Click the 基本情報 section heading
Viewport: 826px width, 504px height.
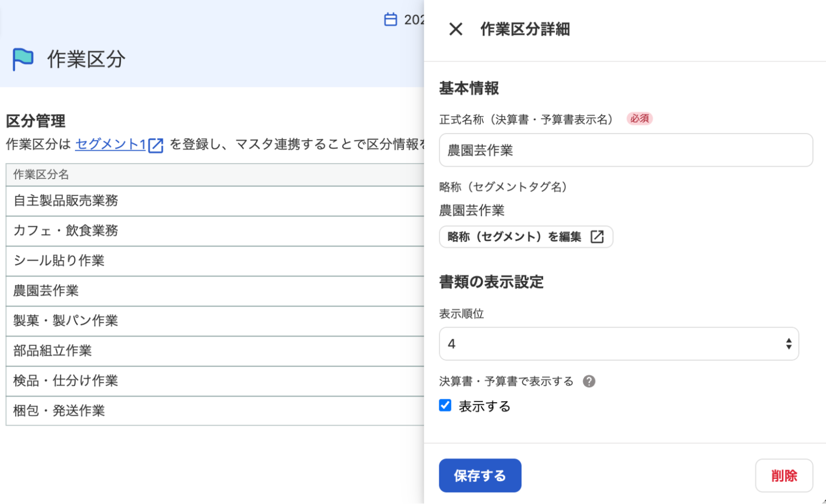(469, 88)
